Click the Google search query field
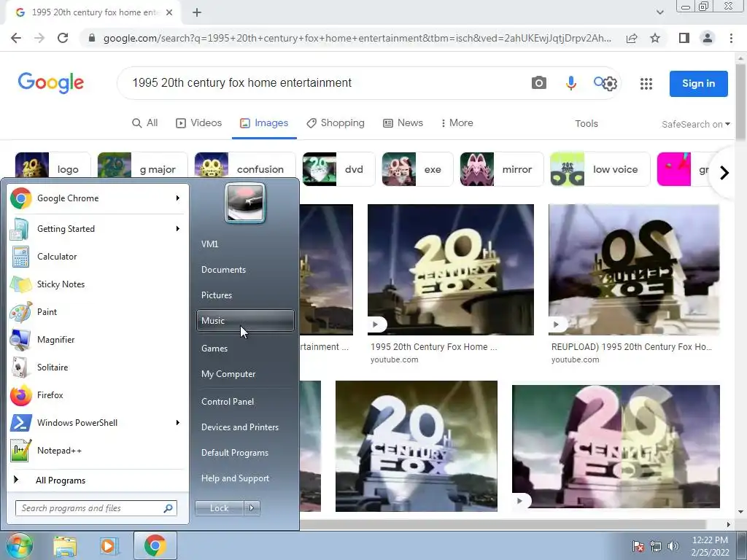Screen dimensions: 747x560 pos(324,83)
